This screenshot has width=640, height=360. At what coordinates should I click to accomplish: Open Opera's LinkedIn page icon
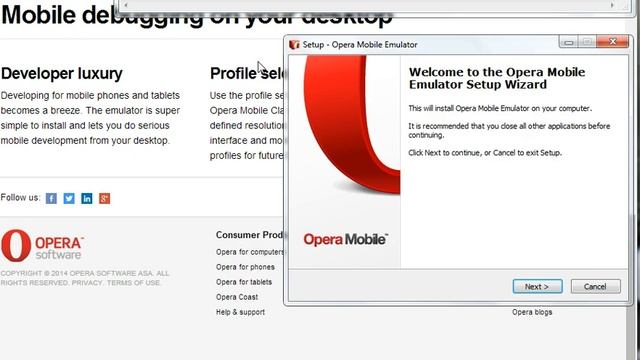click(x=87, y=198)
